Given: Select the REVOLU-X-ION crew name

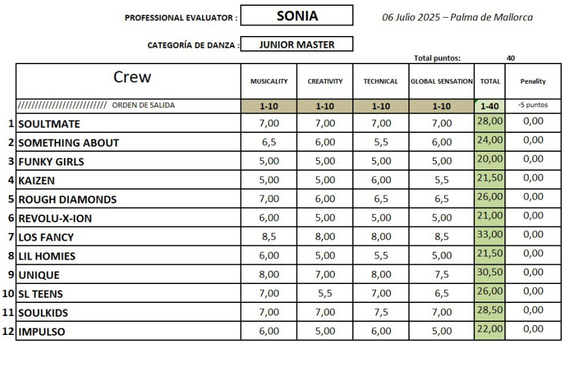Looking at the screenshot, I should (129, 218).
